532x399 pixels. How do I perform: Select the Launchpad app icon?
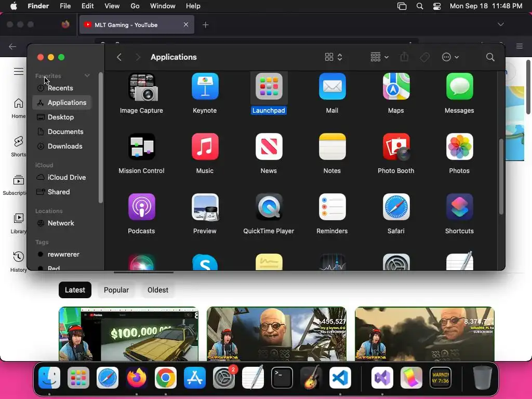click(x=269, y=87)
